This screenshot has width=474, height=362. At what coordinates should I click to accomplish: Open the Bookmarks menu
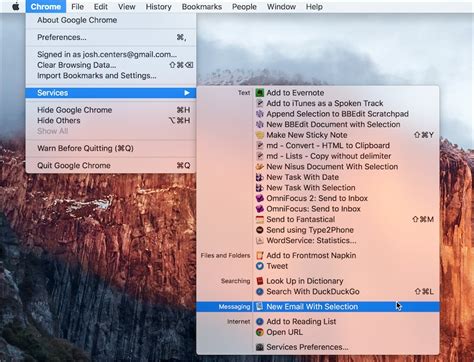202,7
